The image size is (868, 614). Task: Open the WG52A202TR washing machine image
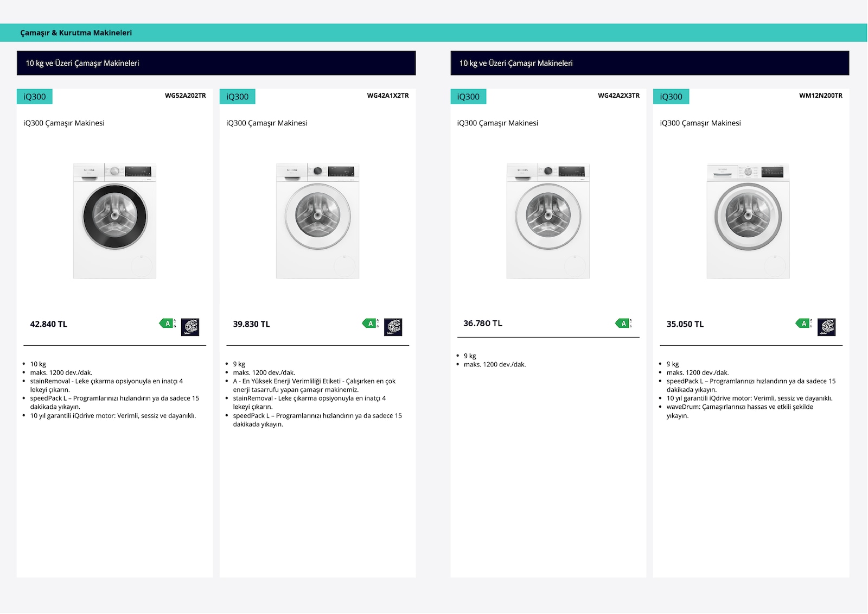115,221
